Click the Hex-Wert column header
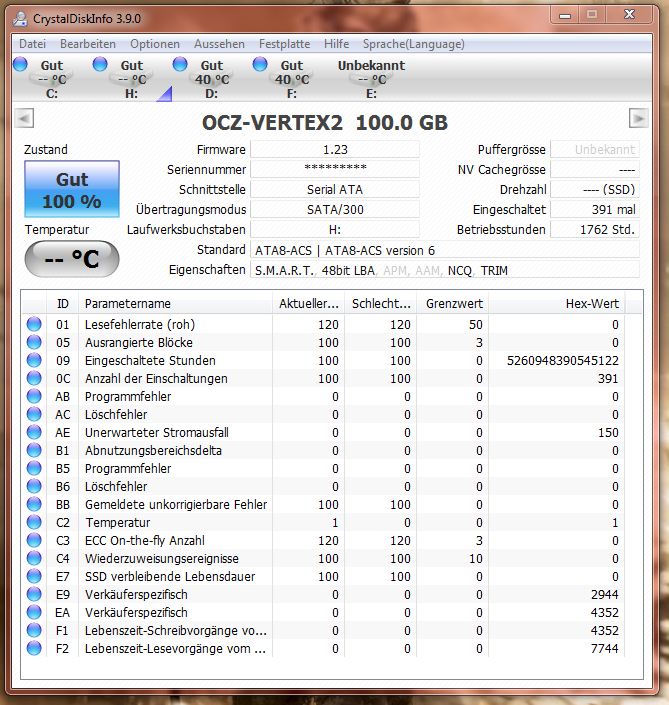The height and width of the screenshot is (705, 669). 557,303
